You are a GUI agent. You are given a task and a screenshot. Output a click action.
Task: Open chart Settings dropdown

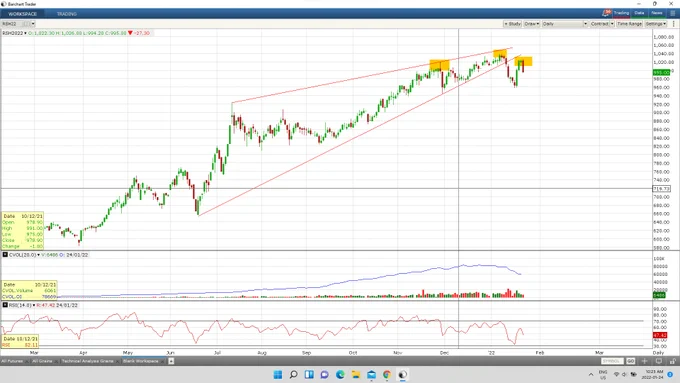655,24
